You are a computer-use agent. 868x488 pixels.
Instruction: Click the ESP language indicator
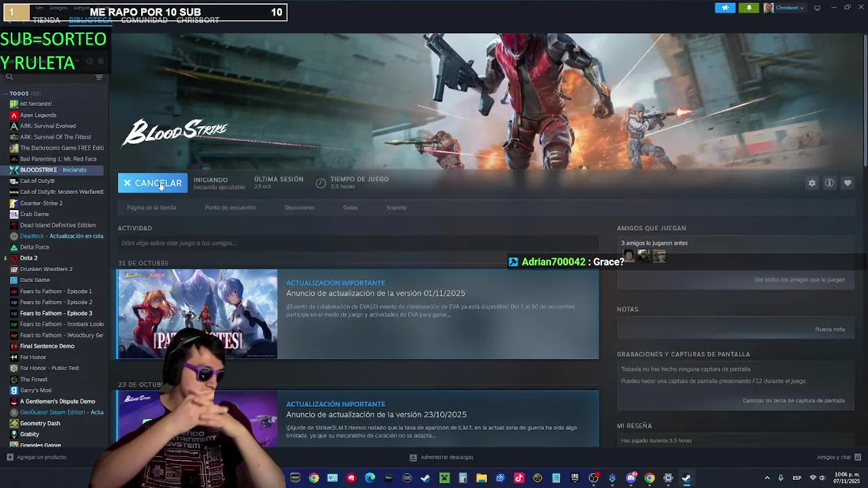point(797,478)
